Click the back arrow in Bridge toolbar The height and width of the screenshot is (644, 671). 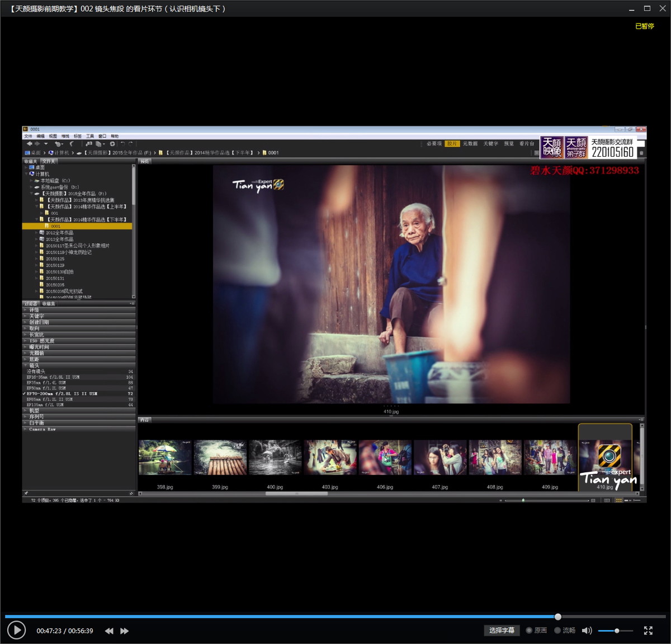pos(30,144)
